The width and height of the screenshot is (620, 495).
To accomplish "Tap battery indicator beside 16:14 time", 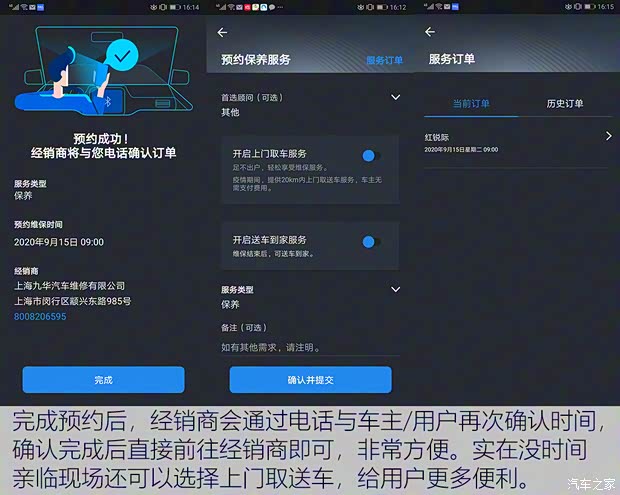I will click(174, 7).
